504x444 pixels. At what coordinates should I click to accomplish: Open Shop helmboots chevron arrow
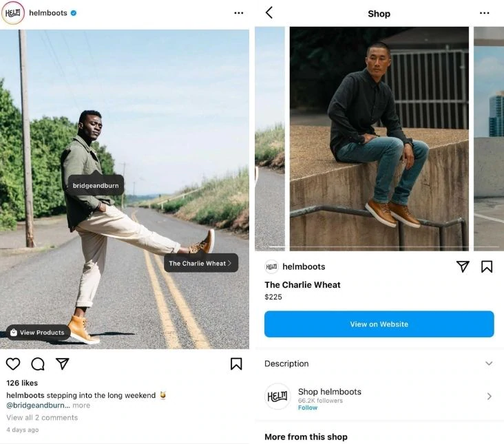(489, 397)
